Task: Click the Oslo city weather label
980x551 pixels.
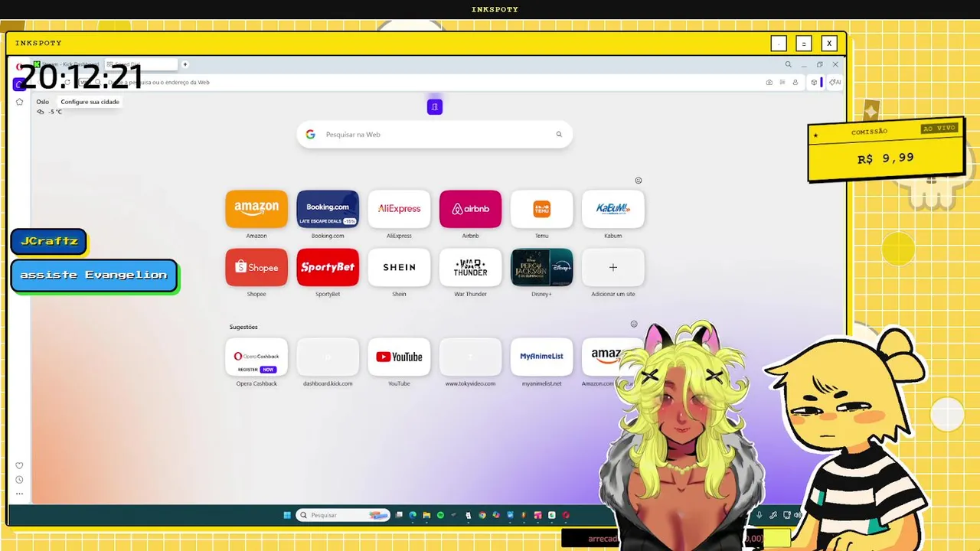Action: tap(43, 102)
